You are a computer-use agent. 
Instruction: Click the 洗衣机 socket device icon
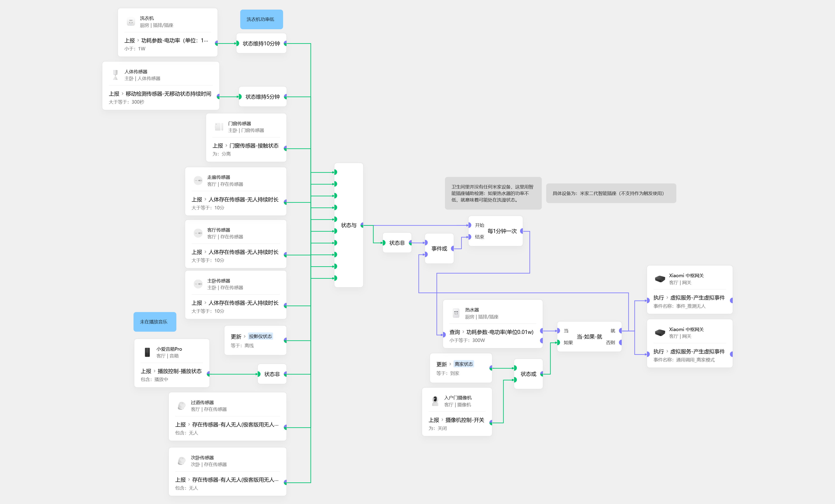pyautogui.click(x=131, y=22)
